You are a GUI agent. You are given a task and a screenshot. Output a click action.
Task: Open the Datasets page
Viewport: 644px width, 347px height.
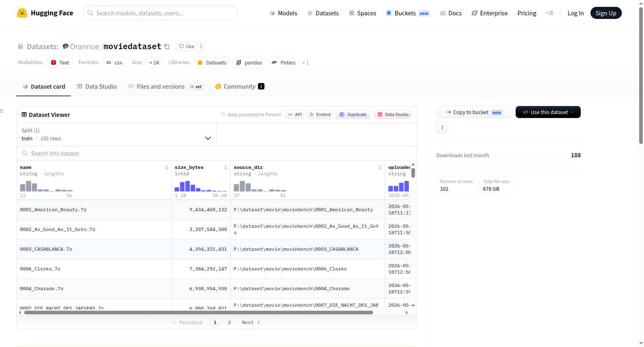[x=323, y=13]
